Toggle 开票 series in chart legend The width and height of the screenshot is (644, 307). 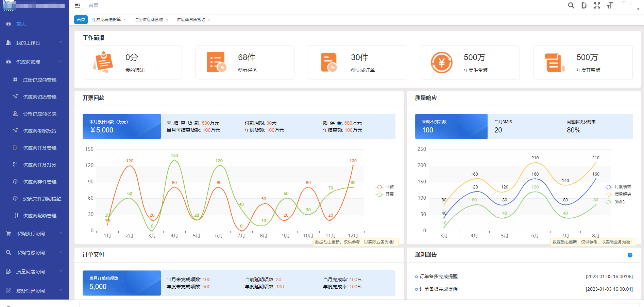[x=385, y=194]
